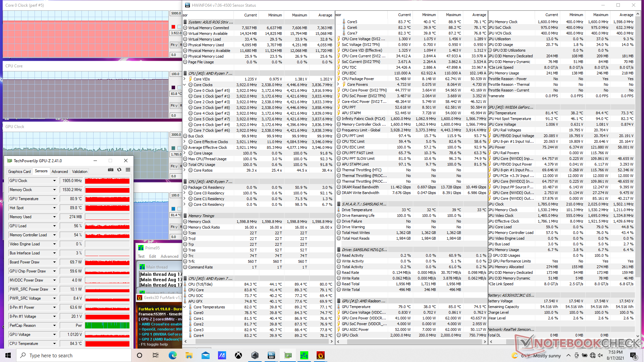Switch to the Advanced tab in GPU-Z
Screen dimensions: 644x362
click(x=60, y=171)
